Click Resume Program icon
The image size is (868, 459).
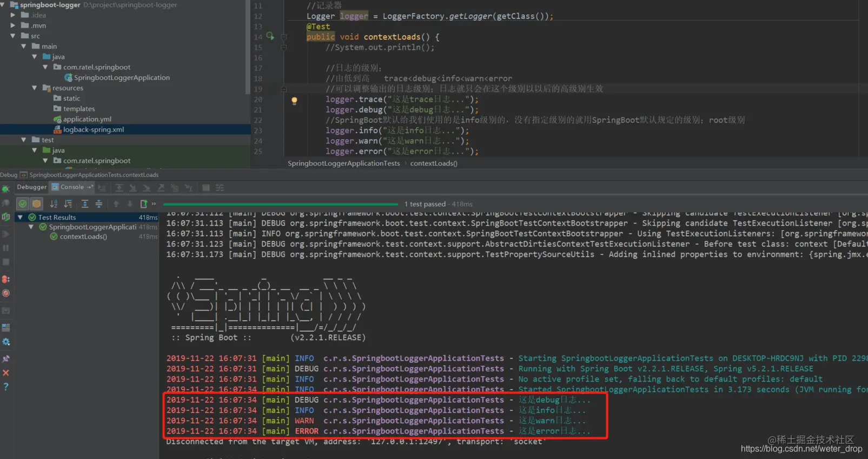pyautogui.click(x=6, y=234)
